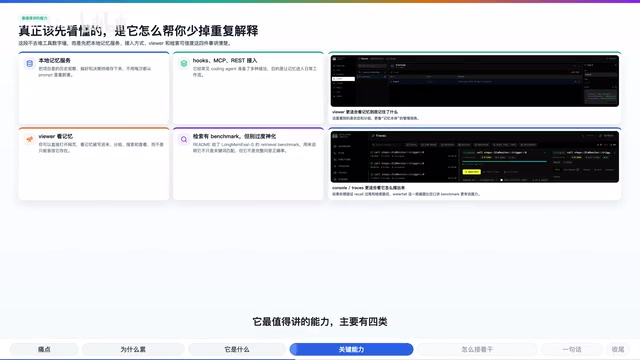Click the 本地记忆服务 card title
Image resolution: width=640 pixels, height=360 pixels.
click(x=55, y=60)
